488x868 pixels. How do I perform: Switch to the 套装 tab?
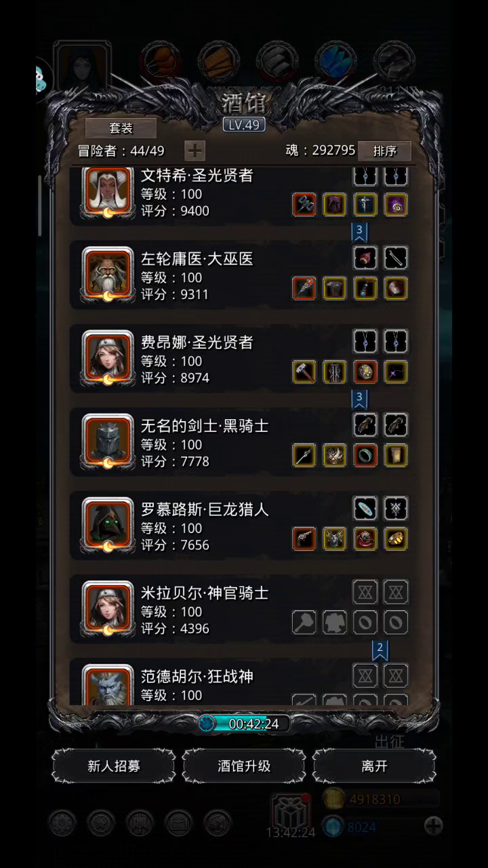point(121,128)
